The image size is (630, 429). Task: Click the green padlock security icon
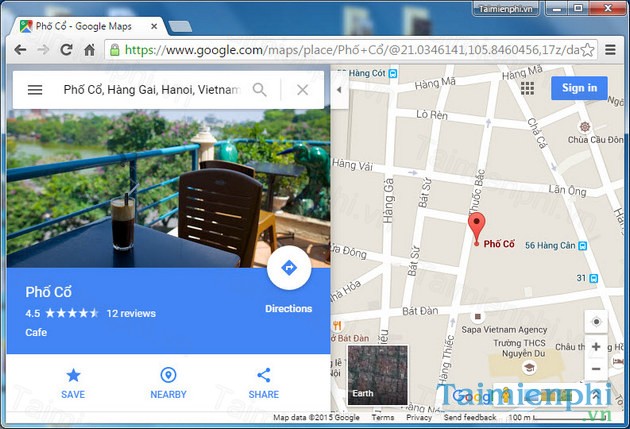point(115,50)
